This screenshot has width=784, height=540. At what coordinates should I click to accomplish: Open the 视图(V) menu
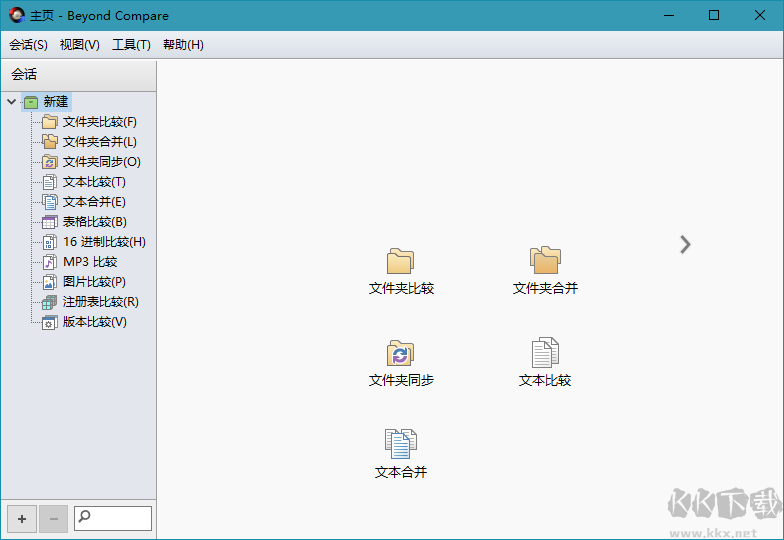point(80,45)
